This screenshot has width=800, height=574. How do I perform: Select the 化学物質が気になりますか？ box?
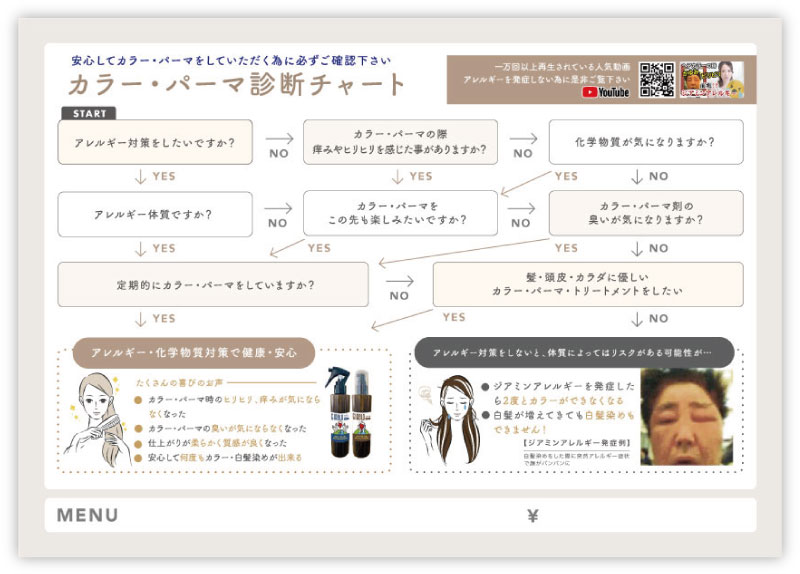[646, 142]
